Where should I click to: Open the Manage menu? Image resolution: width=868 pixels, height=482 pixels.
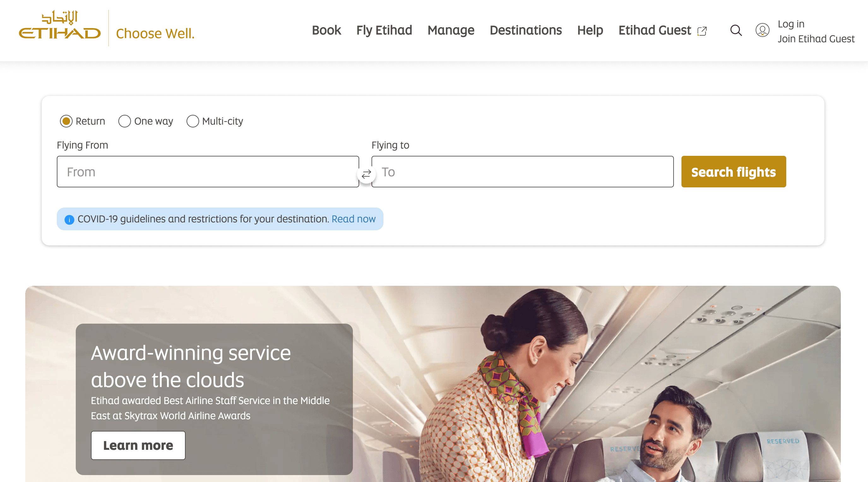pyautogui.click(x=451, y=30)
